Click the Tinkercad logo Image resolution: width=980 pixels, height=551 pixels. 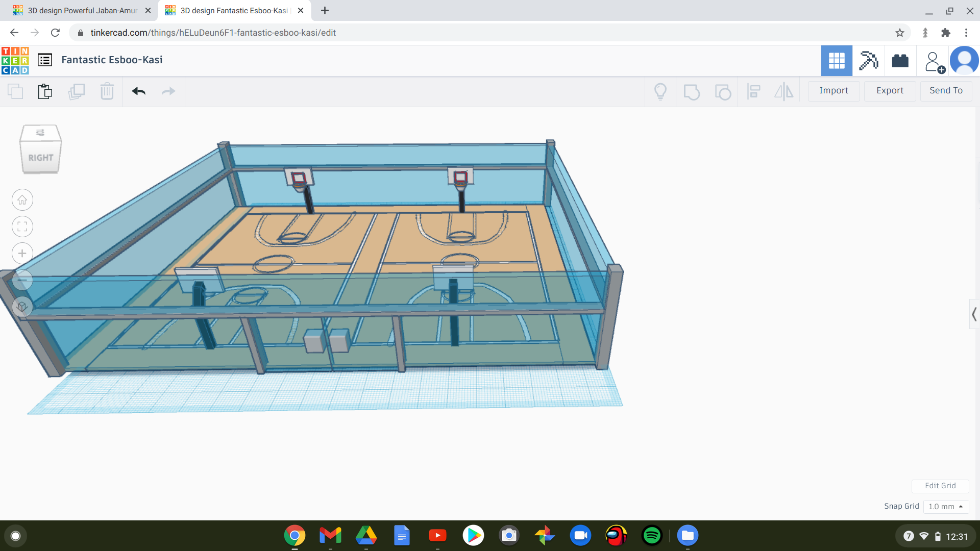click(x=15, y=60)
